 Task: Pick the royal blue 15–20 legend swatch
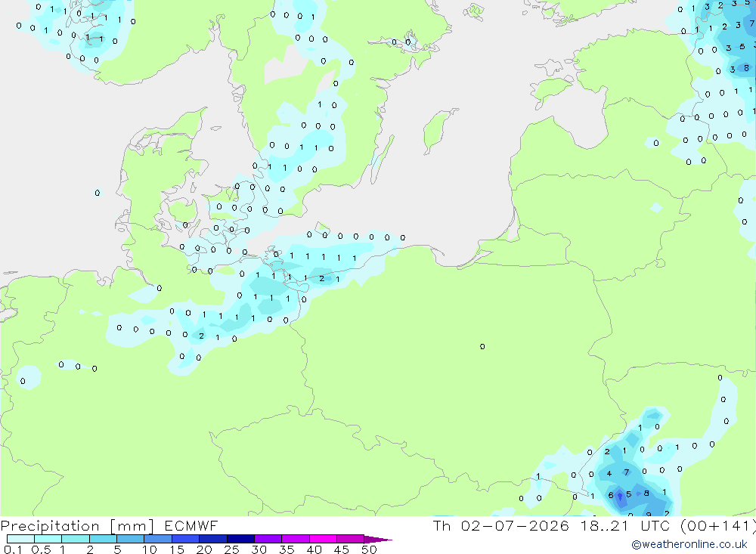pos(186,539)
